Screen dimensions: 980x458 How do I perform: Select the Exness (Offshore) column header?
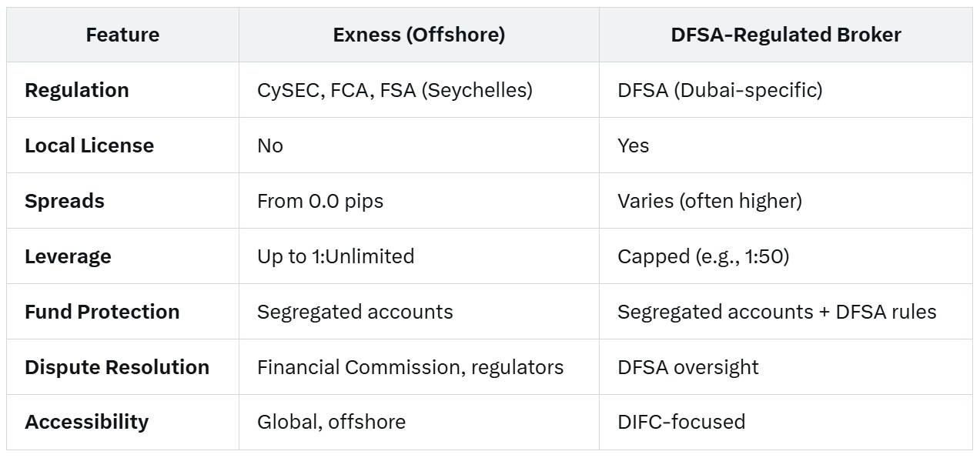point(419,35)
